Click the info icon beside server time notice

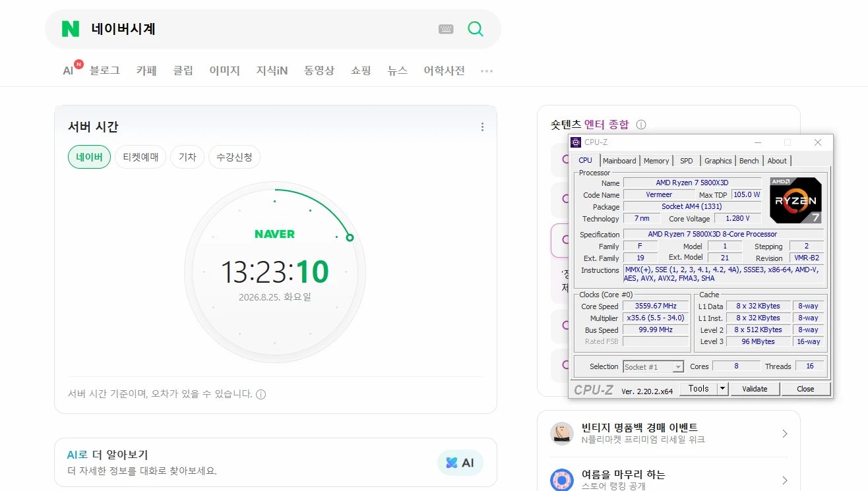coord(261,394)
